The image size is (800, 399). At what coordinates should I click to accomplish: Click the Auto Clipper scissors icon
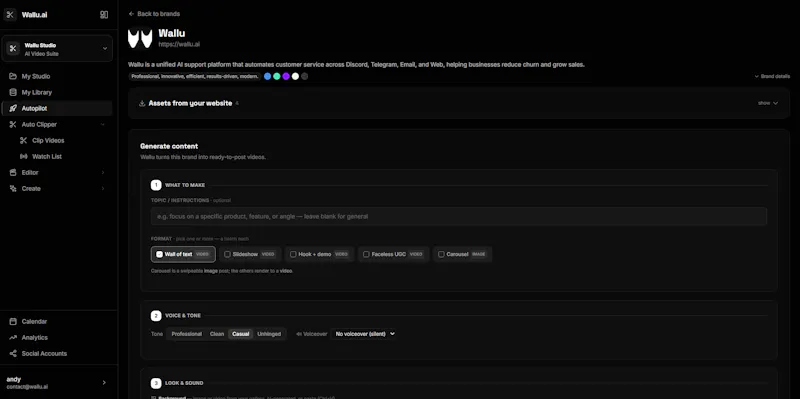tap(13, 124)
